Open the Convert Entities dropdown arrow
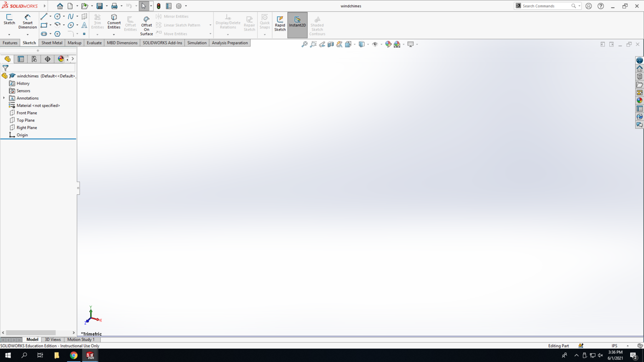This screenshot has width=644, height=362. pyautogui.click(x=114, y=34)
